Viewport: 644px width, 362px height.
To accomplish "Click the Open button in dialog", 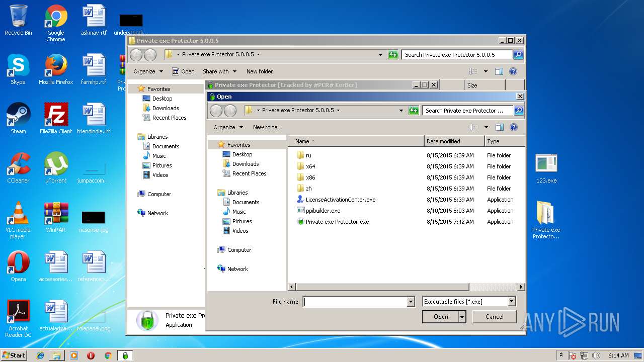I will coord(441,317).
